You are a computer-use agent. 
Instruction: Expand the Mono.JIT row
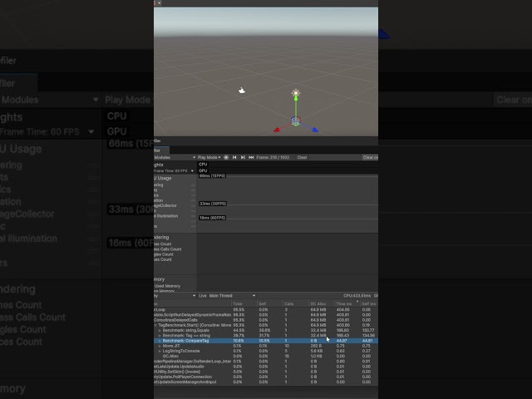tap(160, 346)
